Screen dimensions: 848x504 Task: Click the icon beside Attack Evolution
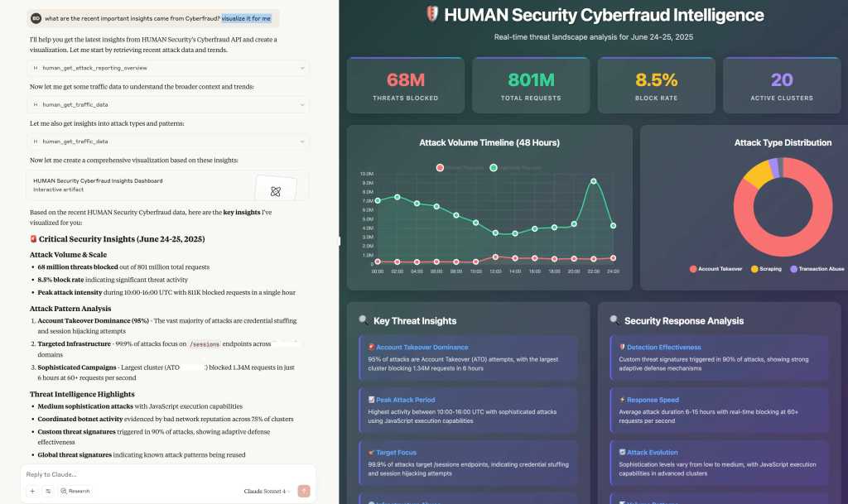tap(622, 453)
